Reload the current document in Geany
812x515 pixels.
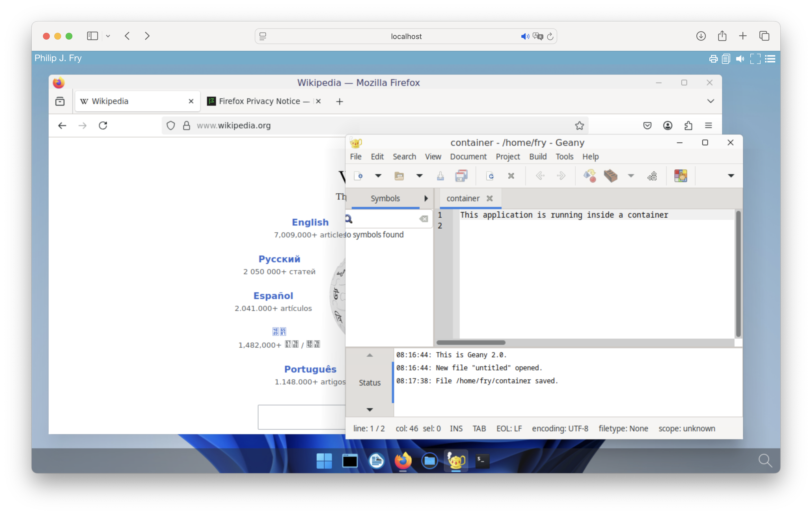coord(490,176)
